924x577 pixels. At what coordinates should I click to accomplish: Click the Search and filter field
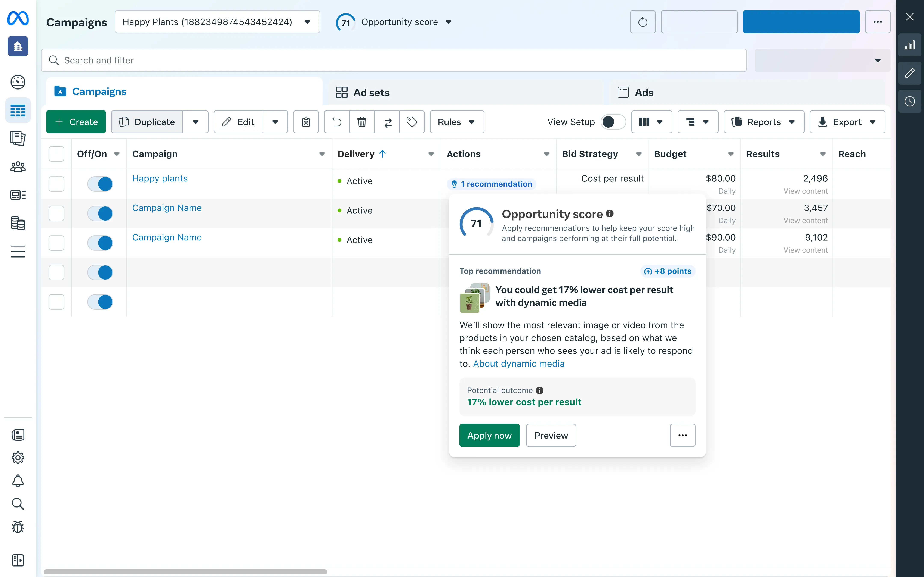[x=393, y=60]
